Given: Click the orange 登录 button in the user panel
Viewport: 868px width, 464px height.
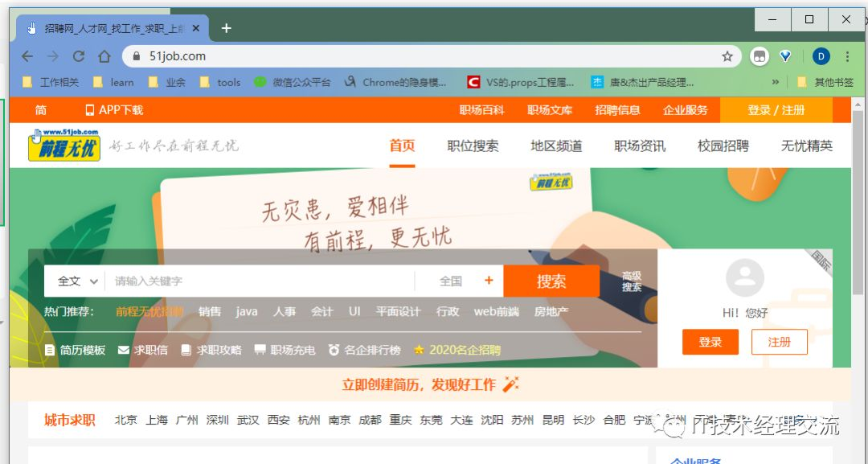Looking at the screenshot, I should point(710,342).
